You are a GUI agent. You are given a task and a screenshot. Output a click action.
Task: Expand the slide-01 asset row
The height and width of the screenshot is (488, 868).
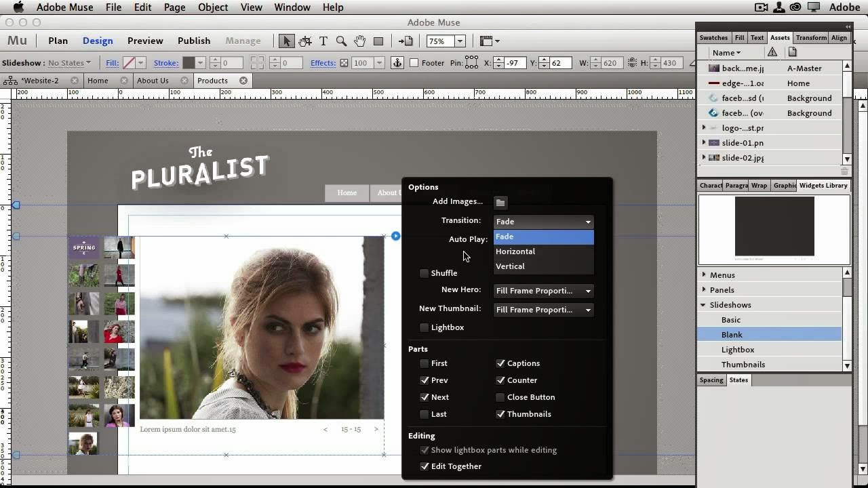(x=703, y=143)
